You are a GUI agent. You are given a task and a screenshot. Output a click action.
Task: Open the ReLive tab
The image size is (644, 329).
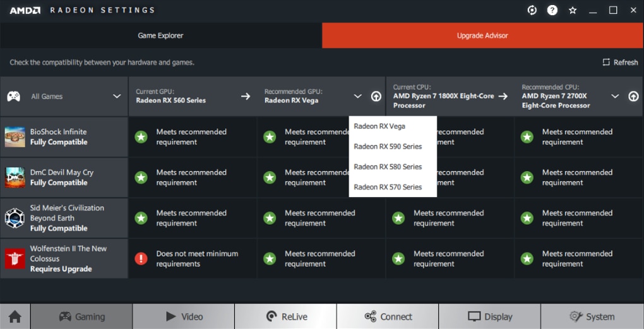coord(285,316)
